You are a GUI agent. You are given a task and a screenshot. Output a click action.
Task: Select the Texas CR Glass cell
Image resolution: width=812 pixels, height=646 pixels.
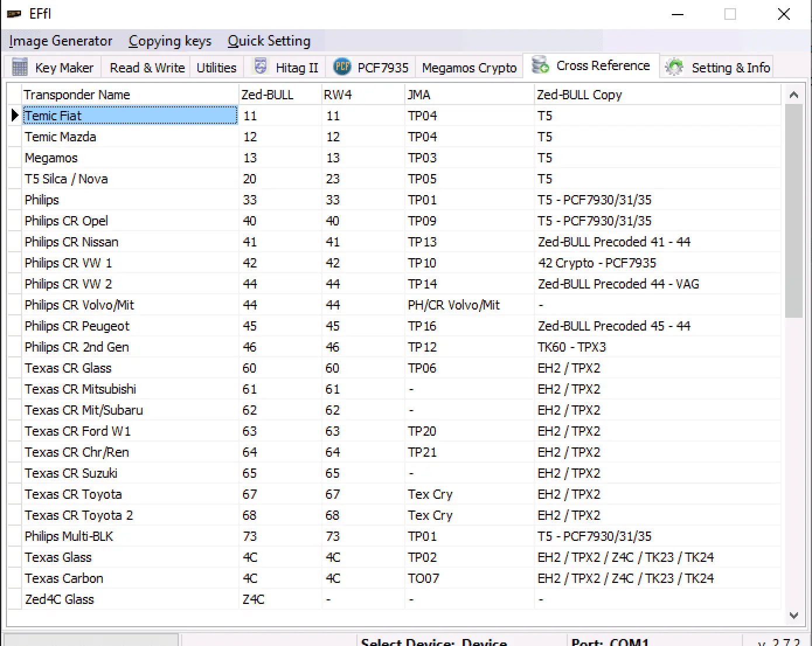click(130, 368)
